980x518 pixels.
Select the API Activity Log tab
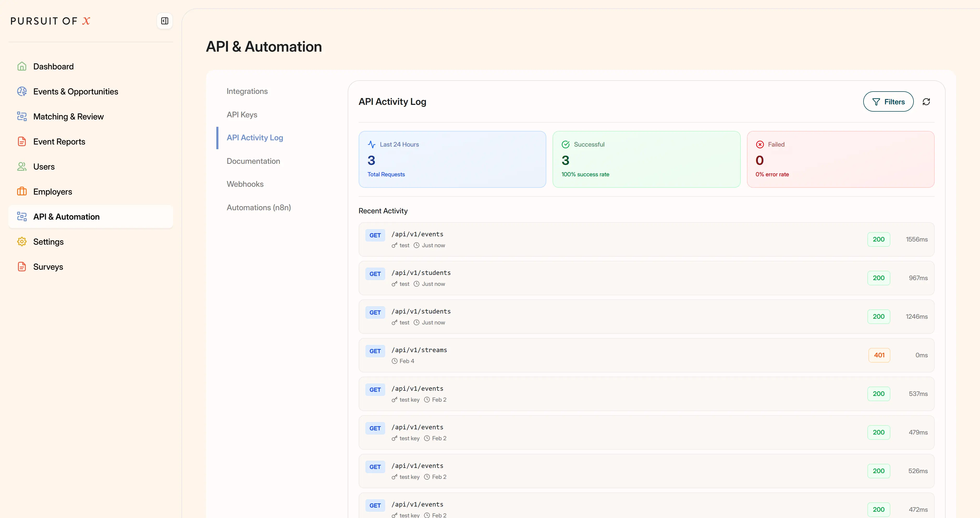click(255, 138)
